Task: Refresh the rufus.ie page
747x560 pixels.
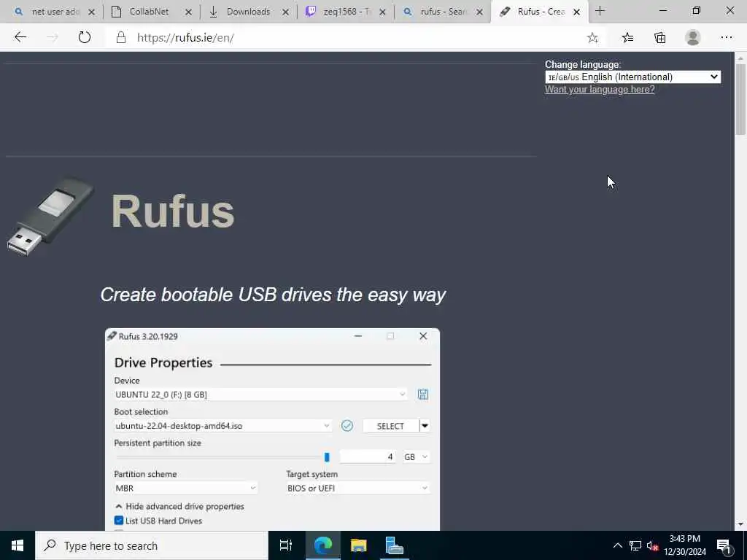Action: [85, 37]
